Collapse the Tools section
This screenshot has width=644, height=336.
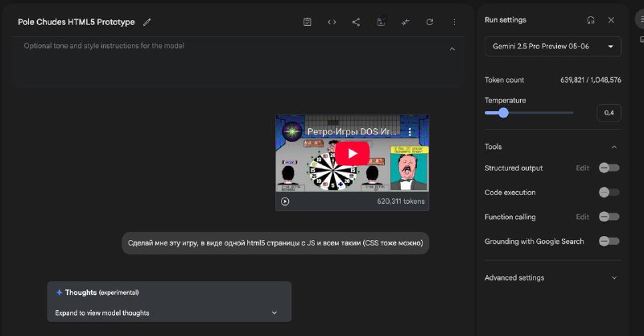(x=614, y=147)
